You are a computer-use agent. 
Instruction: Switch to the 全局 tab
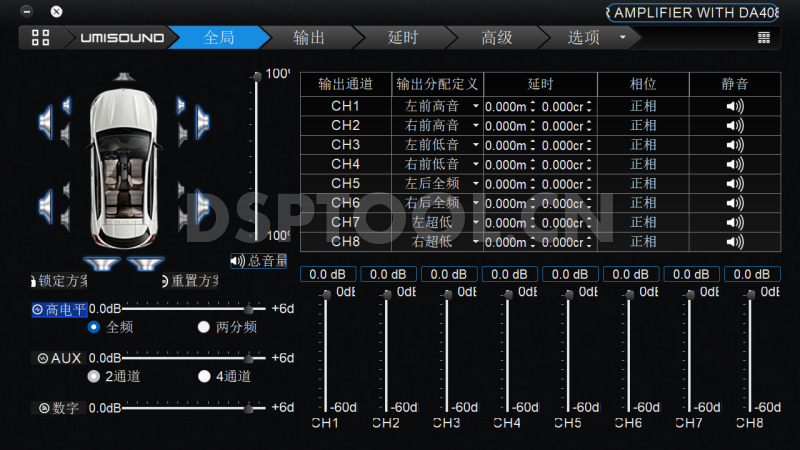(219, 38)
